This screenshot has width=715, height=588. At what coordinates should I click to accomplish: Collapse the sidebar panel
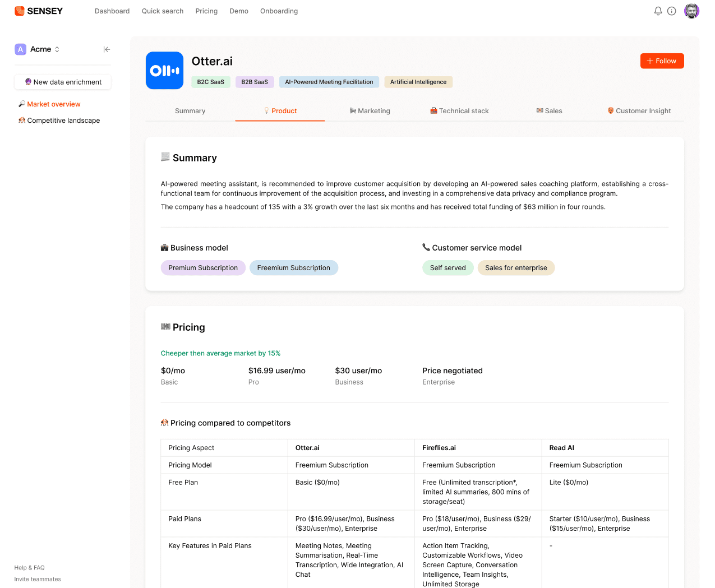(x=107, y=49)
